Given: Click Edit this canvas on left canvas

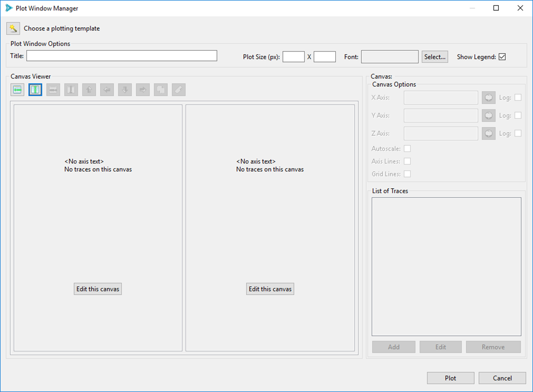Looking at the screenshot, I should pos(97,288).
